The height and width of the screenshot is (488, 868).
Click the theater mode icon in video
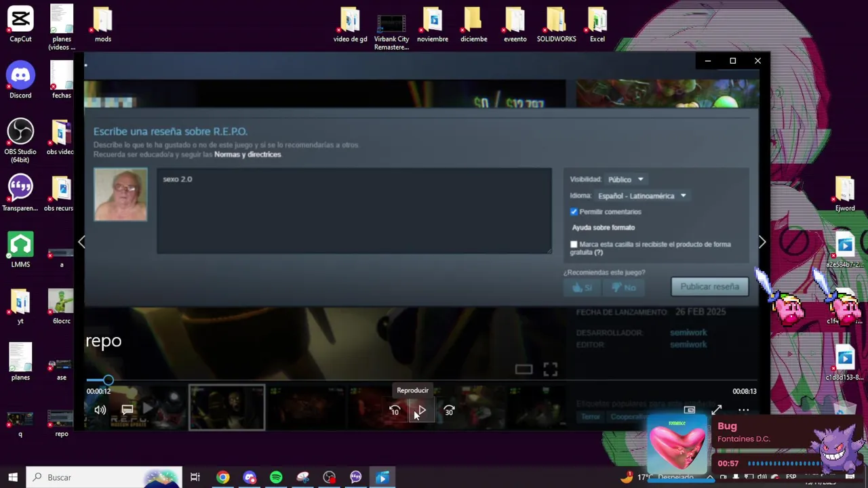524,369
